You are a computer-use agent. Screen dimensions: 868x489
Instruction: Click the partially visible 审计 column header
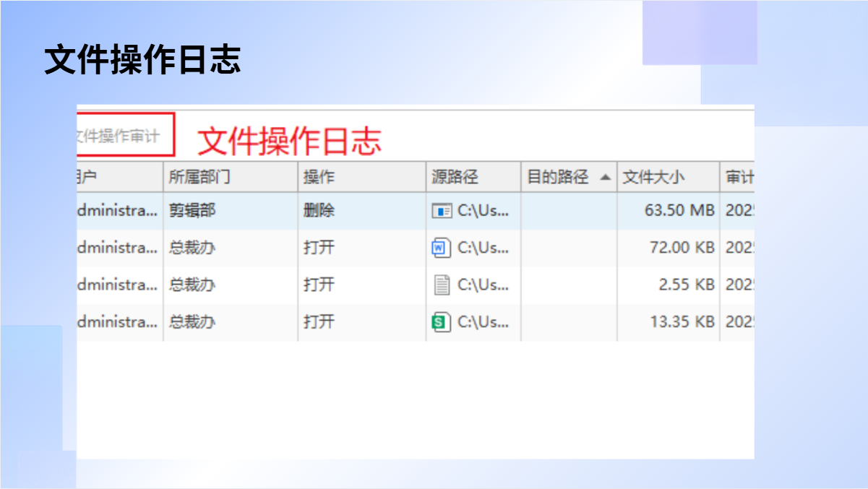tap(739, 177)
